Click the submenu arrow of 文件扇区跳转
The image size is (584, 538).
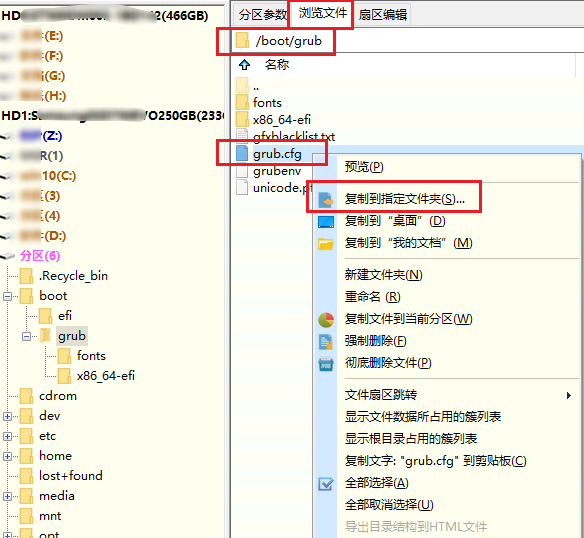point(568,395)
